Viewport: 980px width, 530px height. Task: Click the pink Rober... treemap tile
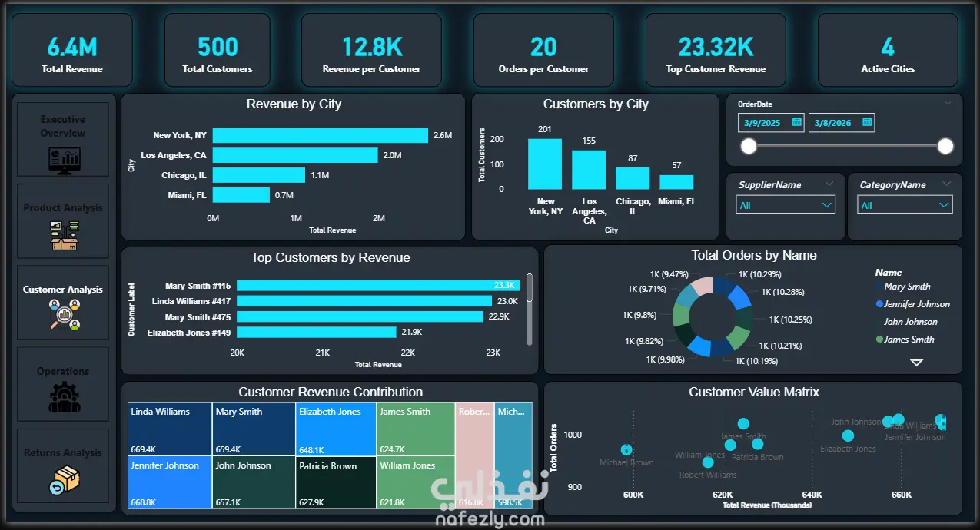(474, 455)
